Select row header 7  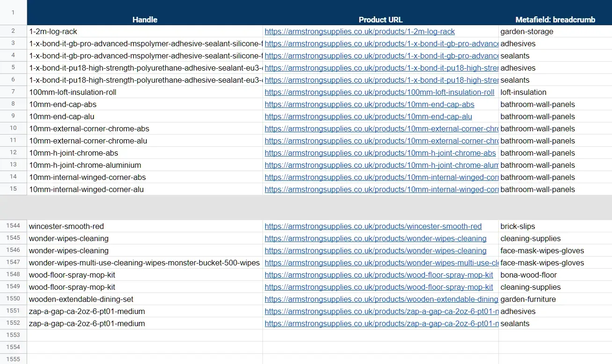13,92
